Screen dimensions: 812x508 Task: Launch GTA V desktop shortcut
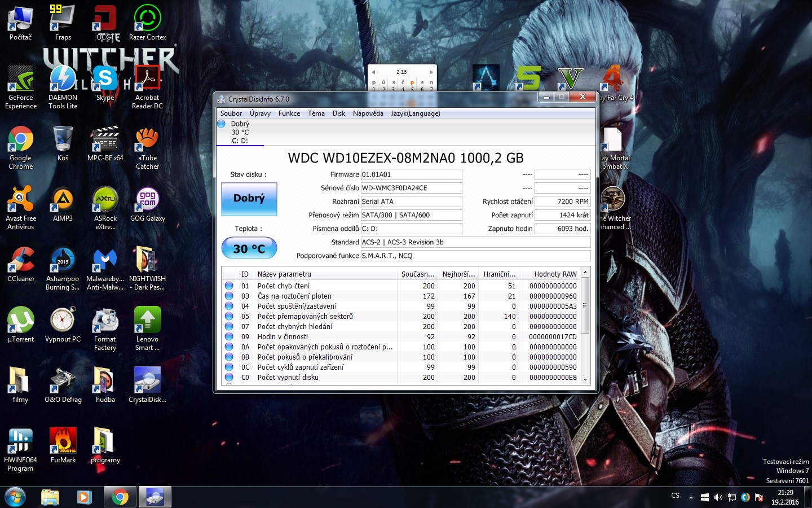pyautogui.click(x=571, y=78)
